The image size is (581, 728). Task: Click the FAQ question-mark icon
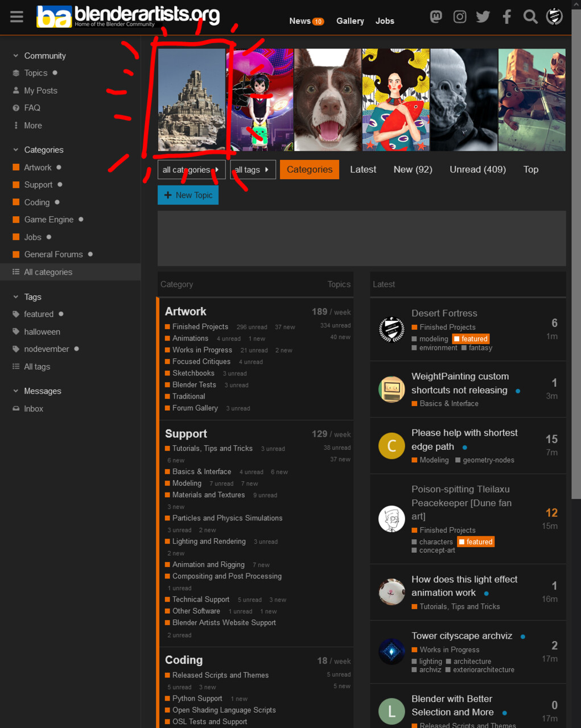[16, 107]
